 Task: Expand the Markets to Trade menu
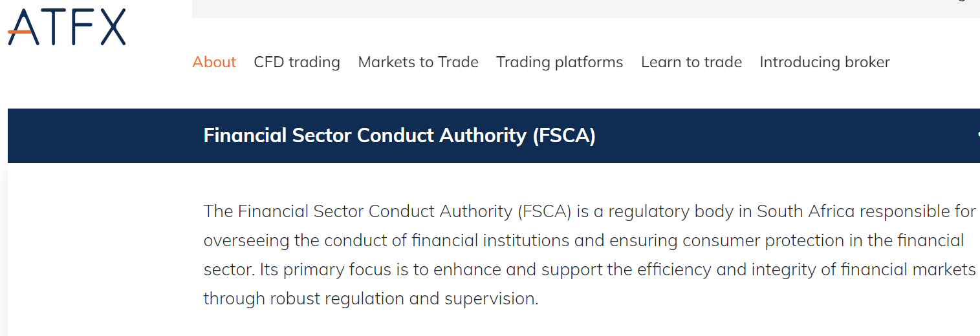pyautogui.click(x=418, y=62)
